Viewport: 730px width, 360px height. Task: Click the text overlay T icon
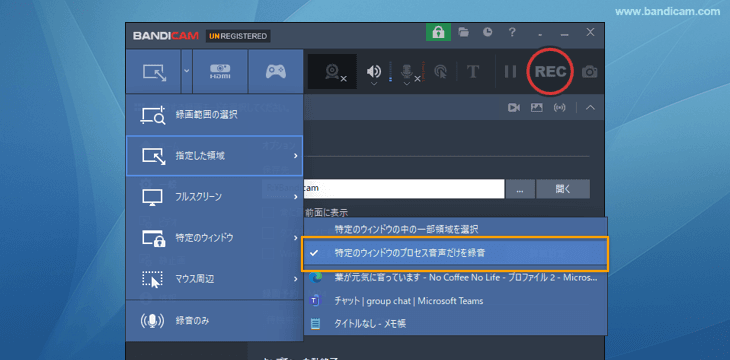point(473,71)
